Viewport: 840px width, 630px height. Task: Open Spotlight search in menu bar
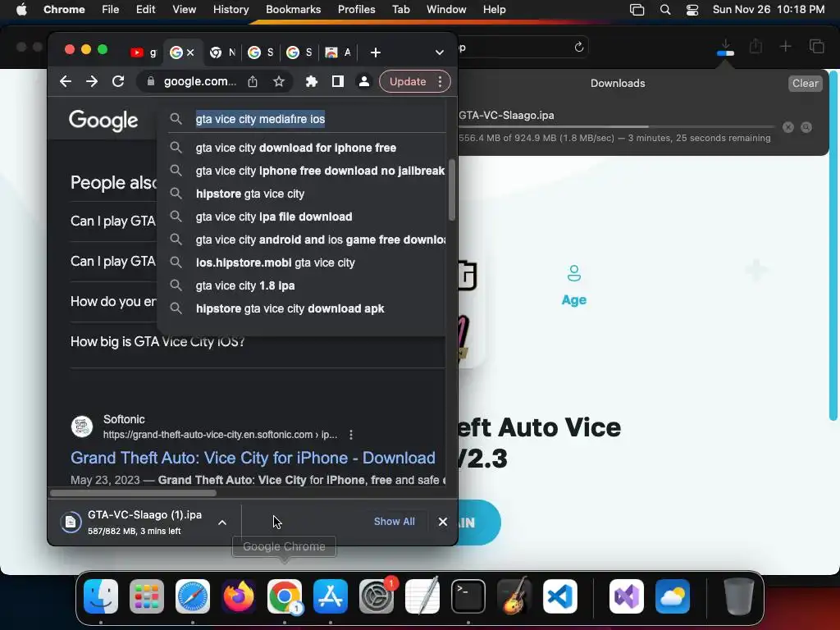coord(664,10)
